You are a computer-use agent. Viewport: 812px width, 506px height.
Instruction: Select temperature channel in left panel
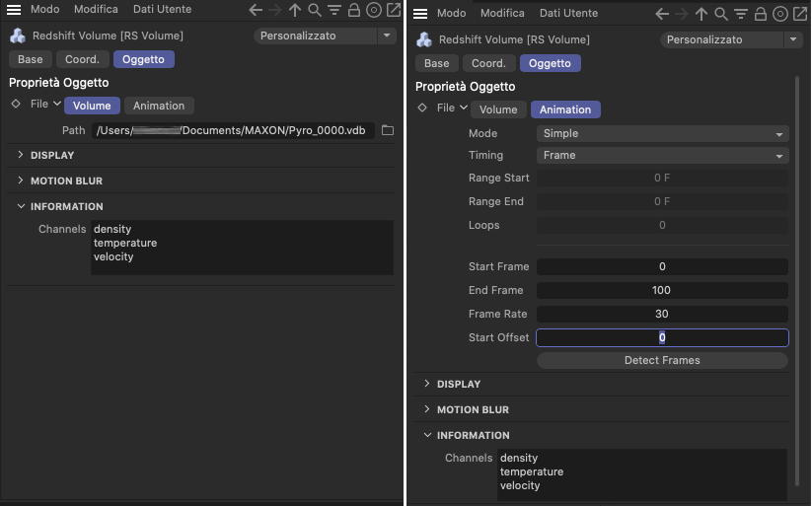coord(124,243)
